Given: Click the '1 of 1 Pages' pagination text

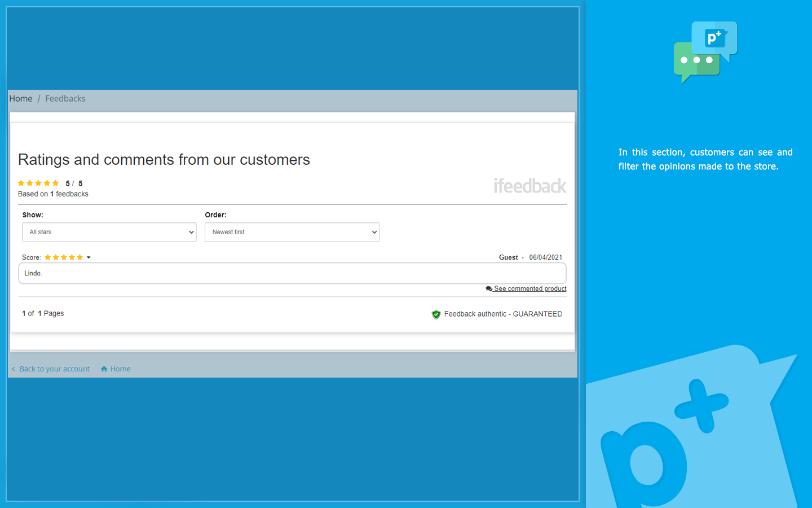Looking at the screenshot, I should tap(43, 313).
